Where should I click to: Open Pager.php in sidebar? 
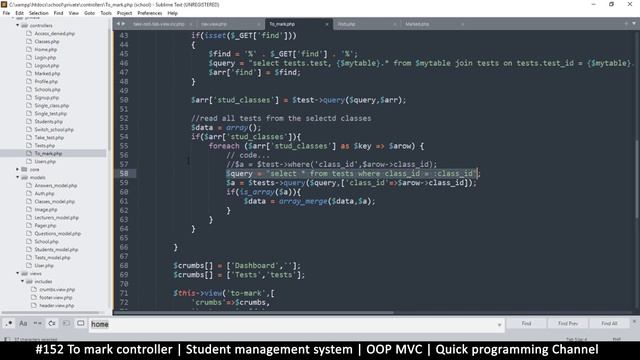click(45, 226)
